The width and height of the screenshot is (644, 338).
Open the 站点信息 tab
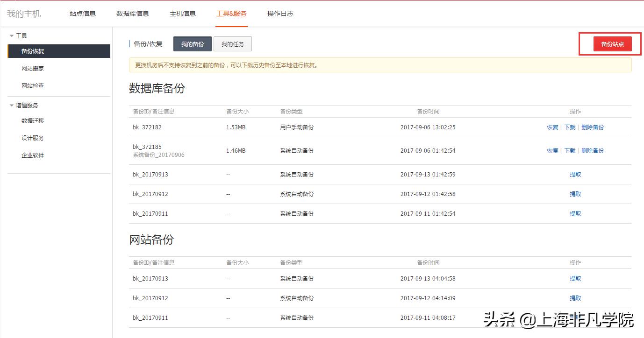tap(82, 14)
